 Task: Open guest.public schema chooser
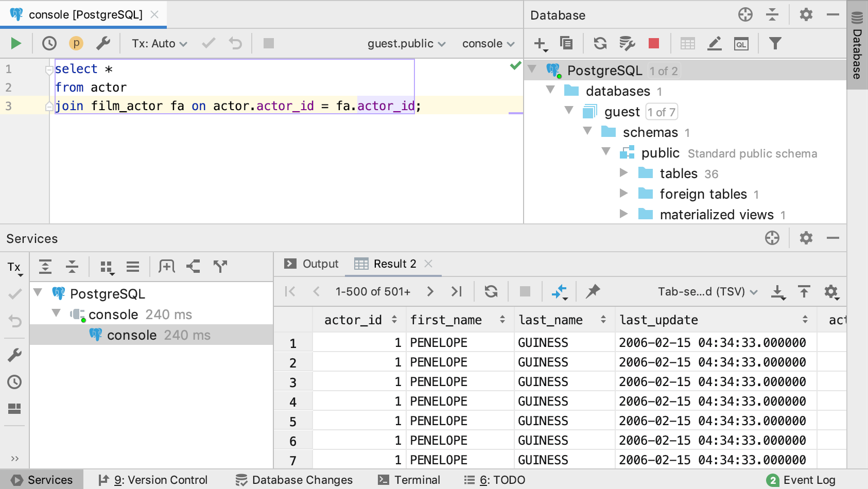[406, 44]
